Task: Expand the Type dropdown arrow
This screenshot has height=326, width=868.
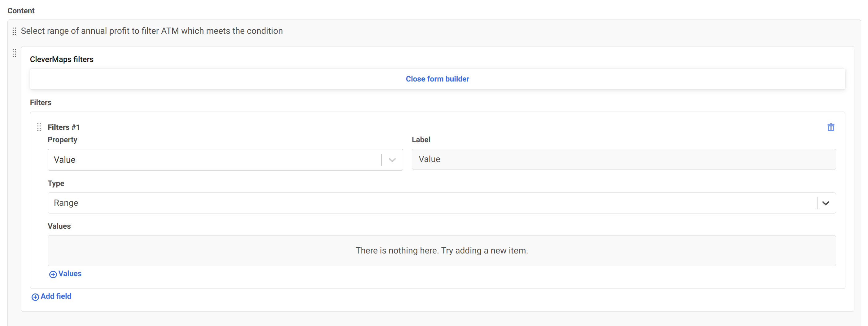Action: click(x=825, y=203)
